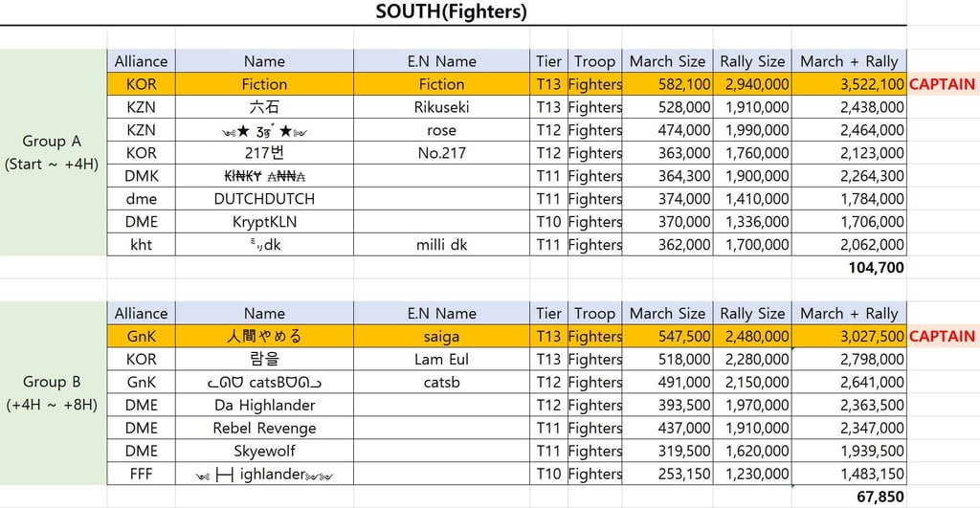Screen dimensions: 980x508
Task: Select the FFF alliance cell
Action: [141, 475]
